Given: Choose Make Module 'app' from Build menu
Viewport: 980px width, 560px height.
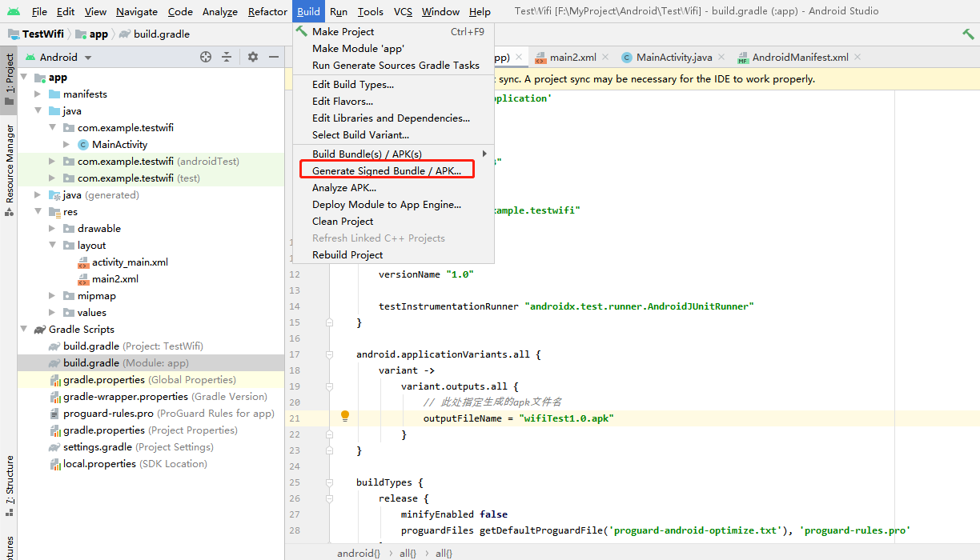Looking at the screenshot, I should pyautogui.click(x=392, y=49).
